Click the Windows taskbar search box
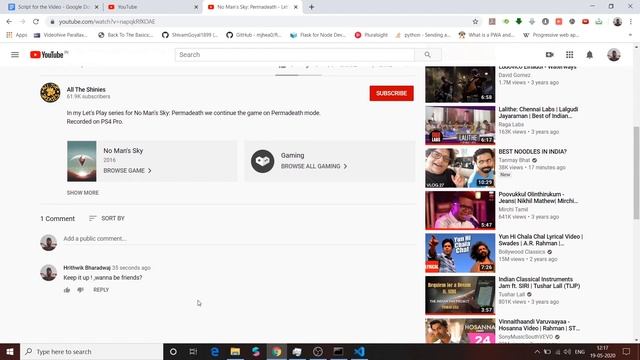Image resolution: width=640 pixels, height=360 pixels. click(91, 351)
